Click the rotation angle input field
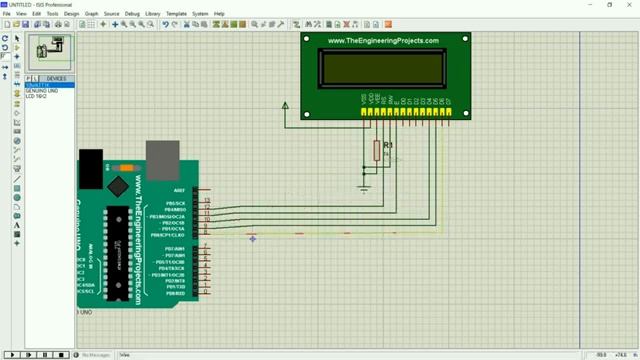The height and width of the screenshot is (360, 640). (x=5, y=56)
